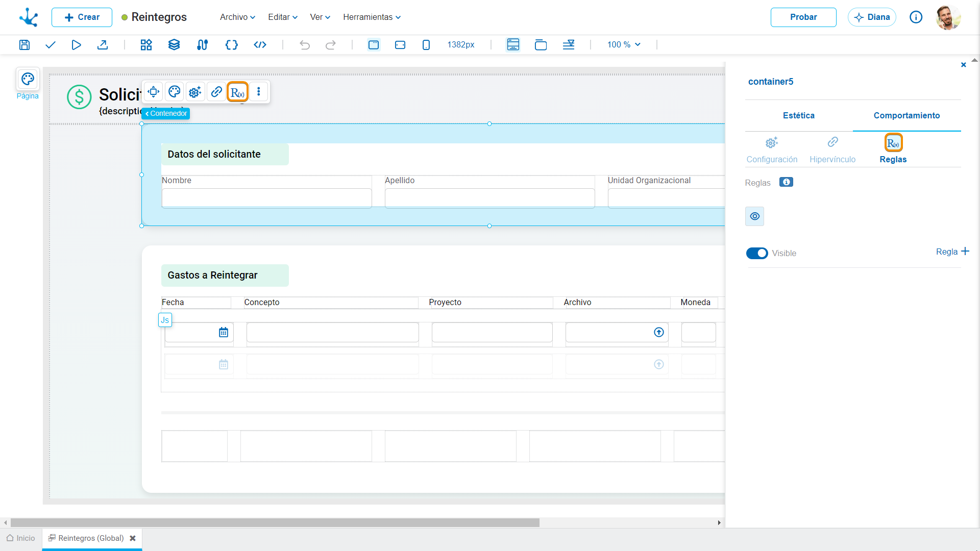This screenshot has width=980, height=551.
Task: Toggle the Visible switch
Action: [x=757, y=253]
